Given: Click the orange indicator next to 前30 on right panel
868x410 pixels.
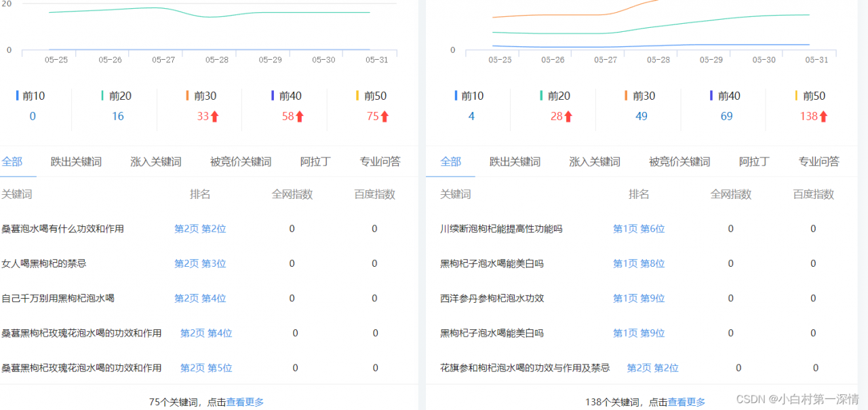Looking at the screenshot, I should 627,95.
